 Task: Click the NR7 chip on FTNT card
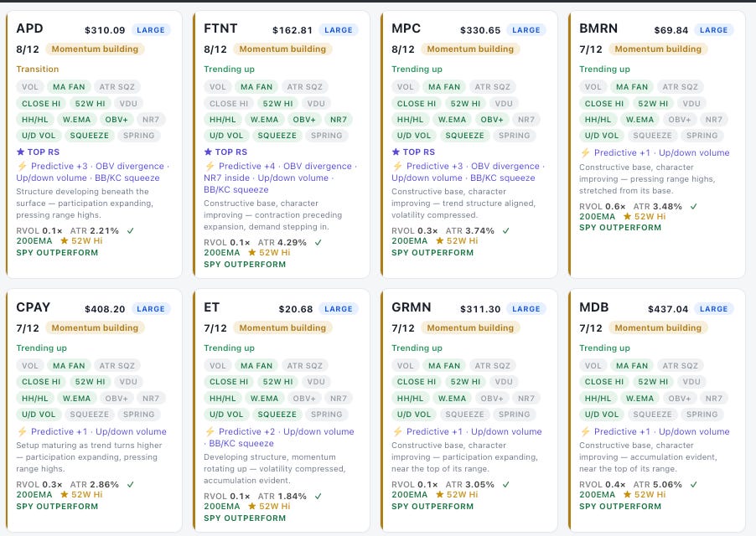pos(339,120)
